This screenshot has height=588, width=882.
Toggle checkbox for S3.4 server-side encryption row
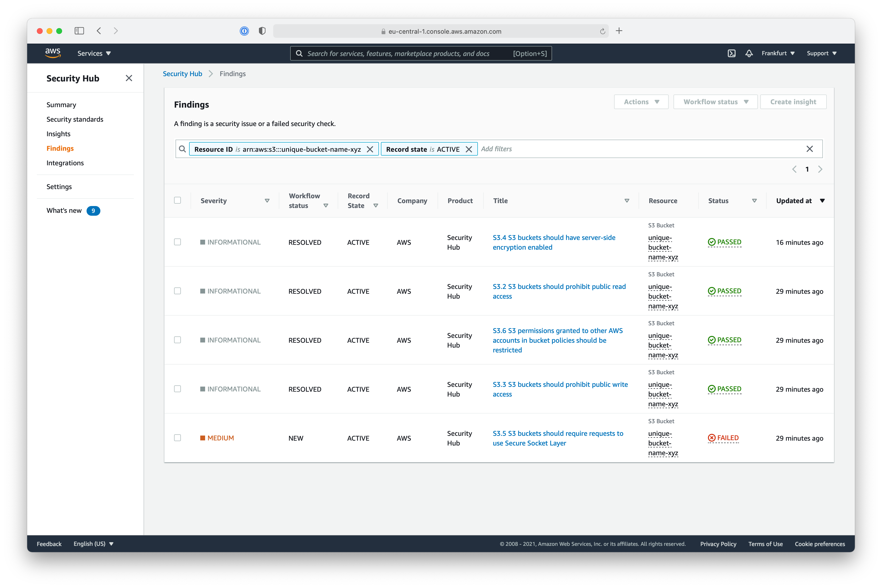(x=178, y=242)
